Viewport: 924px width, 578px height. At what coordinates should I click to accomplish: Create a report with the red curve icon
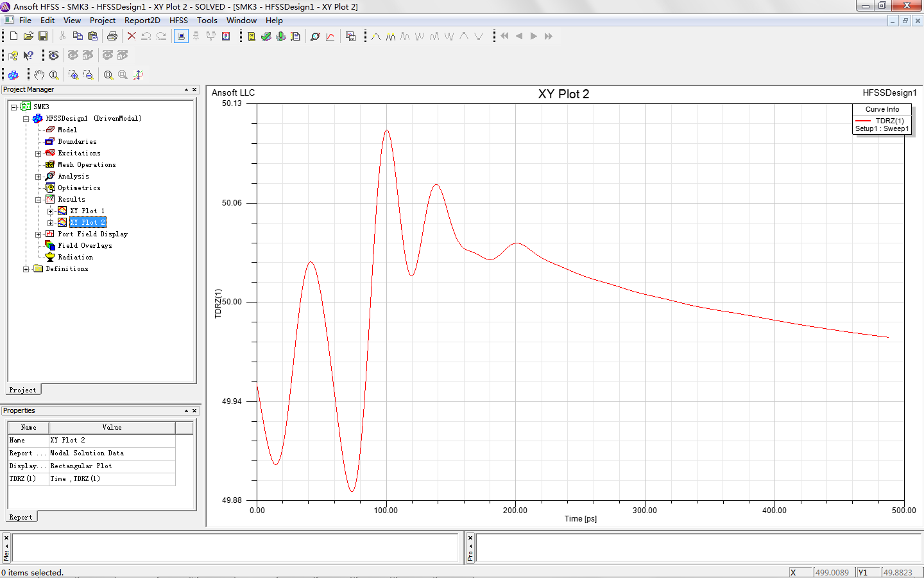(330, 37)
